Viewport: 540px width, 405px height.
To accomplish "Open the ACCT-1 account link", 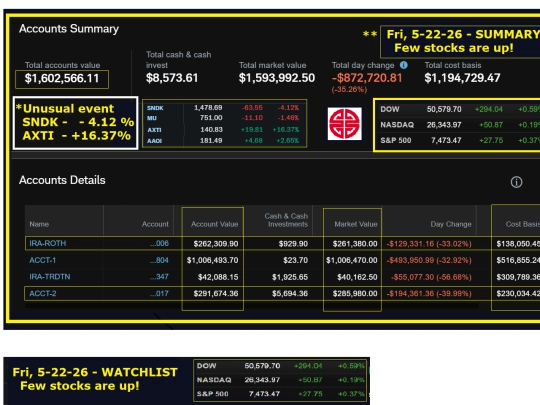I will 42,260.
